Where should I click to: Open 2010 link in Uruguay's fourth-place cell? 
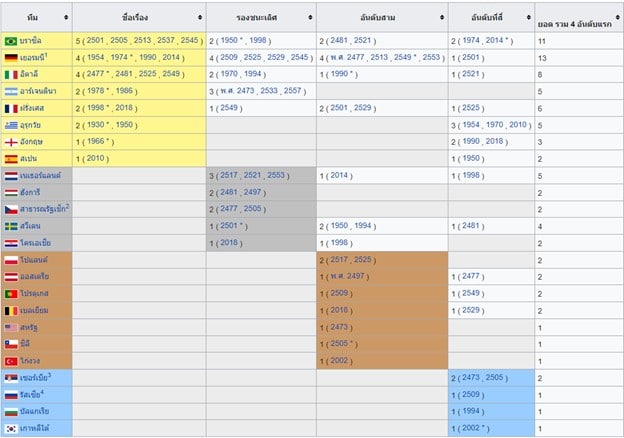point(518,125)
